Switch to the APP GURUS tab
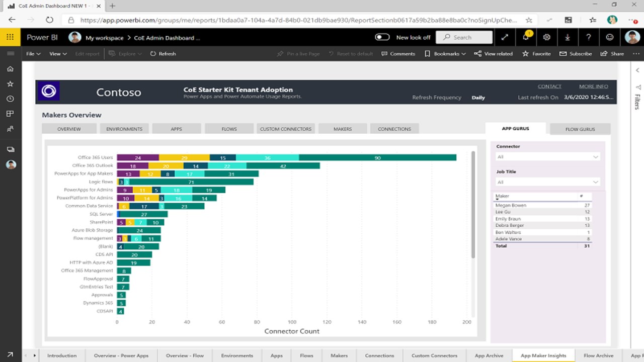 click(516, 129)
